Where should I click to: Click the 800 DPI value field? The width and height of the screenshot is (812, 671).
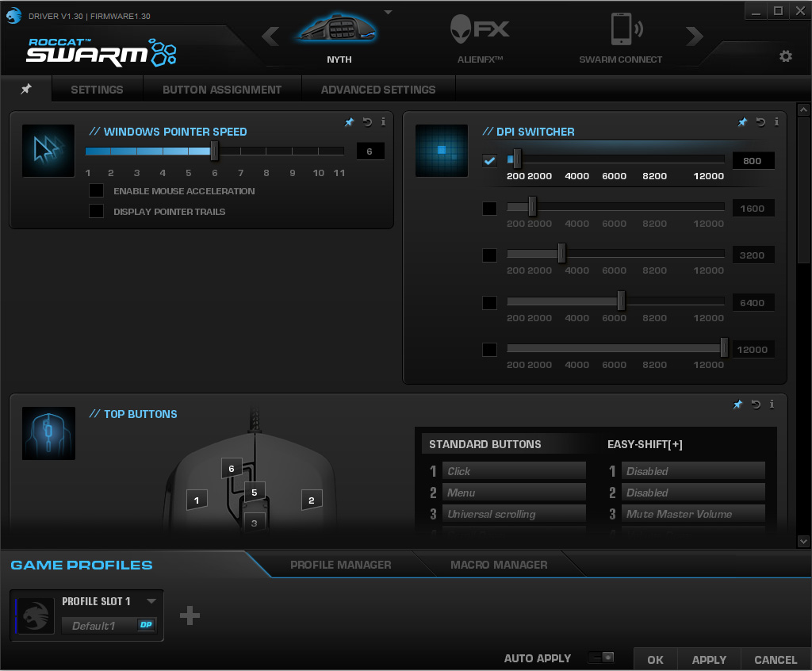[x=753, y=161]
